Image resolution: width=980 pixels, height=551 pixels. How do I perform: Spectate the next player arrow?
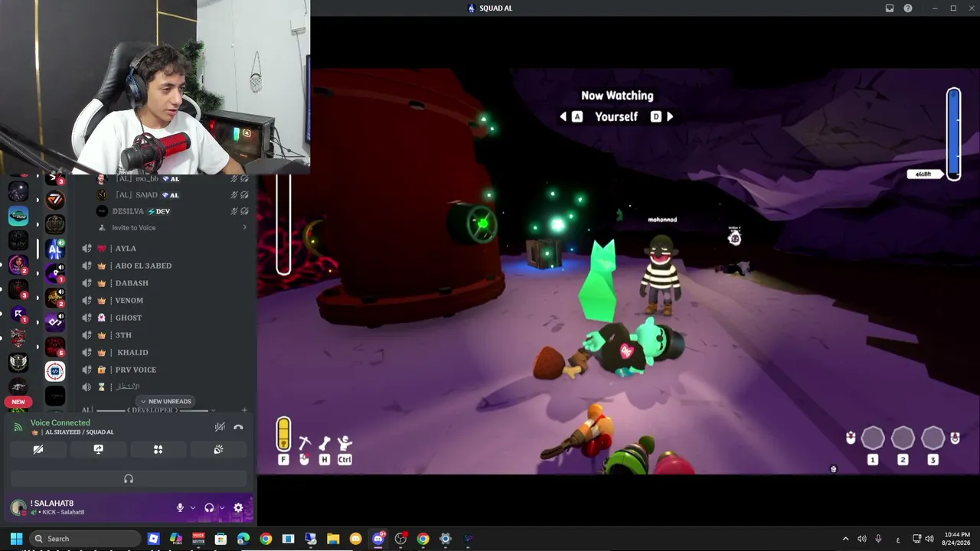(x=670, y=116)
